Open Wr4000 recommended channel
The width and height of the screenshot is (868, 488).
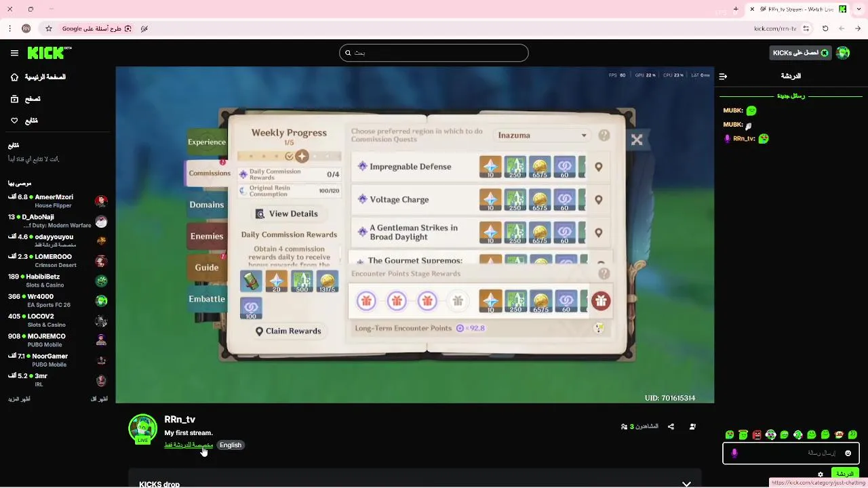click(58, 300)
